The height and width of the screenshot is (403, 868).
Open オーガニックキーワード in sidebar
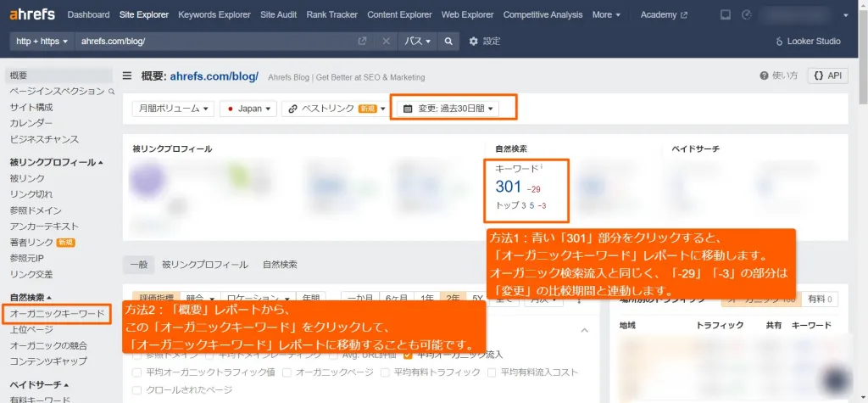point(57,314)
